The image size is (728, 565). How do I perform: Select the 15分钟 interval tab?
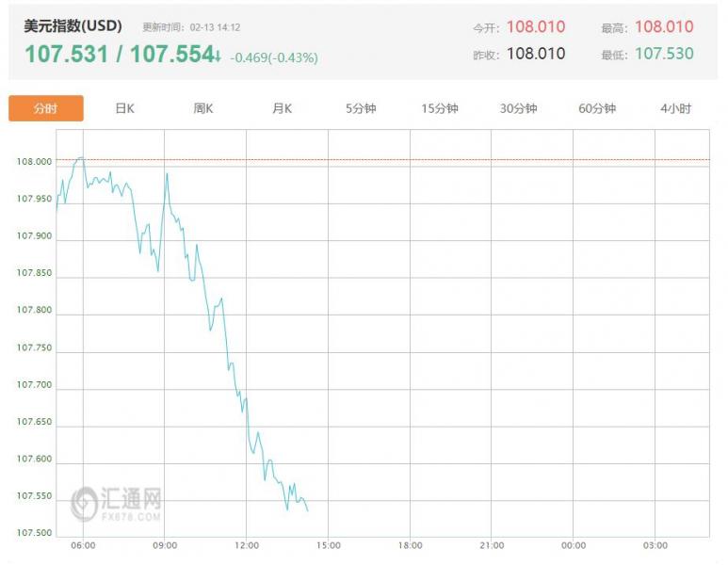pos(440,108)
